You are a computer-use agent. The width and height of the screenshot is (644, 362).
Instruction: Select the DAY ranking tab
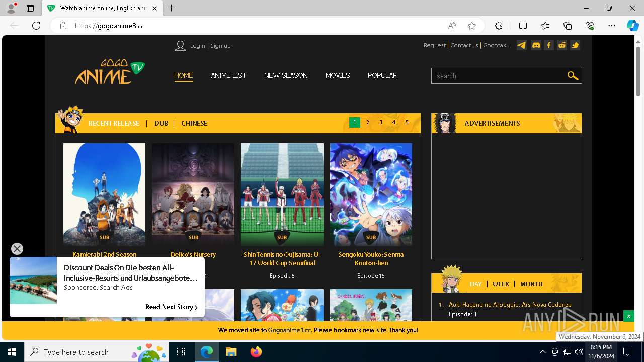(x=476, y=284)
